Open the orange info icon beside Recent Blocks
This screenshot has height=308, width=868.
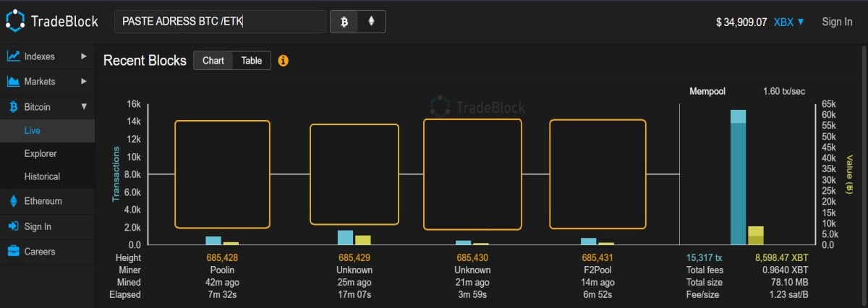[284, 61]
